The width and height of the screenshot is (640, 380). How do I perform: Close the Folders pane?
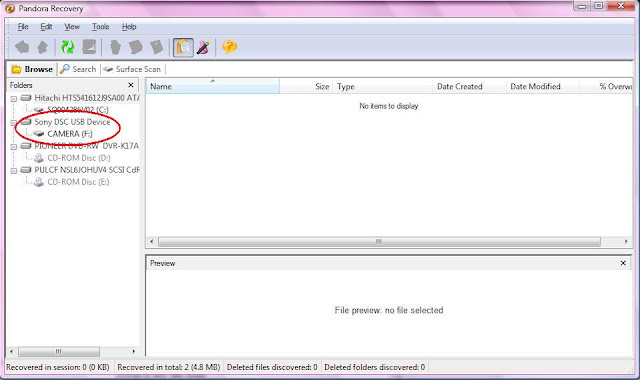coord(131,85)
